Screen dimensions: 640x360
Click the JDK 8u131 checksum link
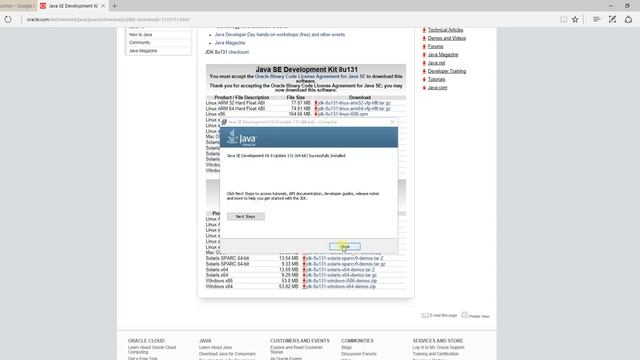coord(238,52)
